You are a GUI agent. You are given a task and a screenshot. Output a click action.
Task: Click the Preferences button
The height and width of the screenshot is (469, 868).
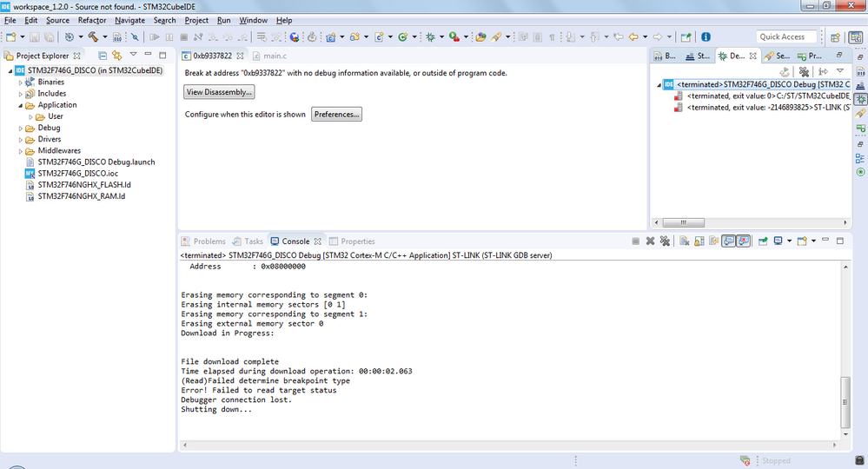coord(336,115)
